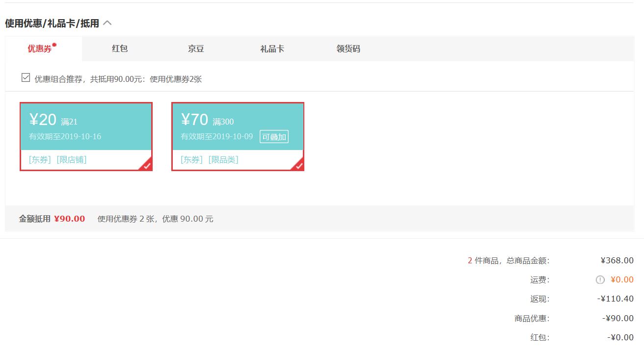Click the 可叠加 tag on ¥70 coupon
This screenshot has height=353, width=644.
tap(274, 137)
